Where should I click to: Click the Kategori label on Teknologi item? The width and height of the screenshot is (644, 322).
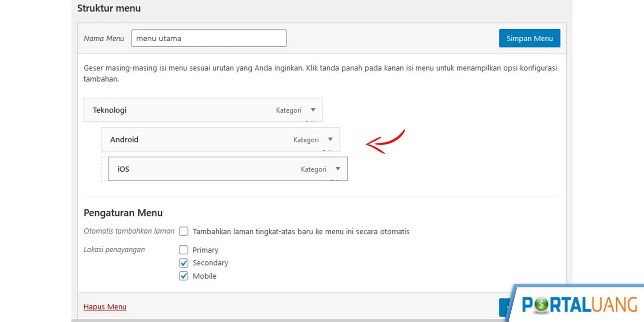tap(288, 110)
